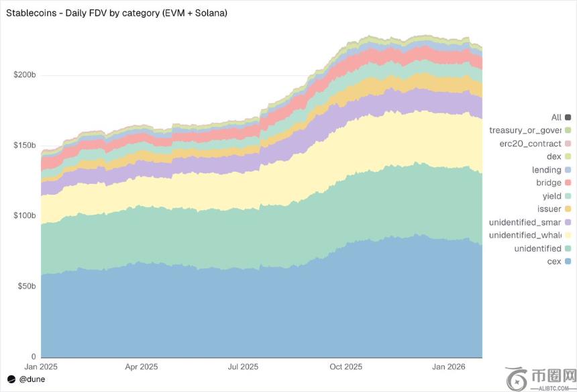577x392 pixels.
Task: Click the orange issuer color swatch
Action: tap(568, 209)
